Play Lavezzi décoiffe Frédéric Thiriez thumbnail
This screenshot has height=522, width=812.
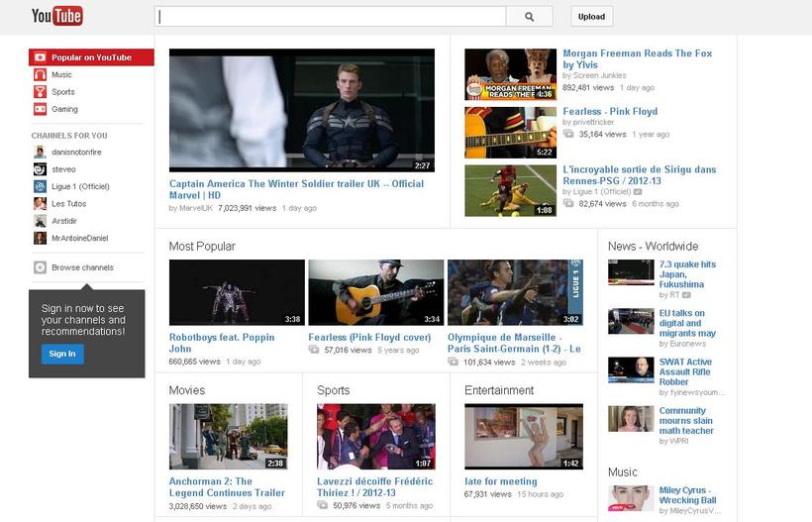pyautogui.click(x=376, y=437)
